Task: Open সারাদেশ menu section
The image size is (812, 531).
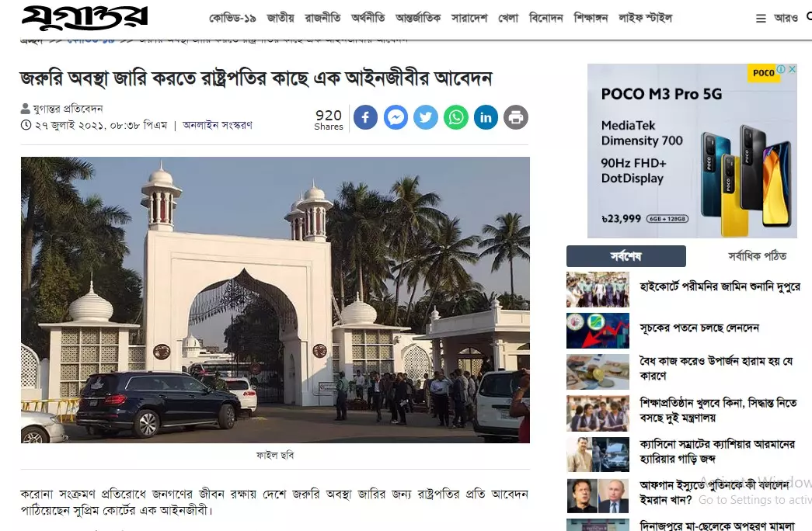Action: pos(469,18)
